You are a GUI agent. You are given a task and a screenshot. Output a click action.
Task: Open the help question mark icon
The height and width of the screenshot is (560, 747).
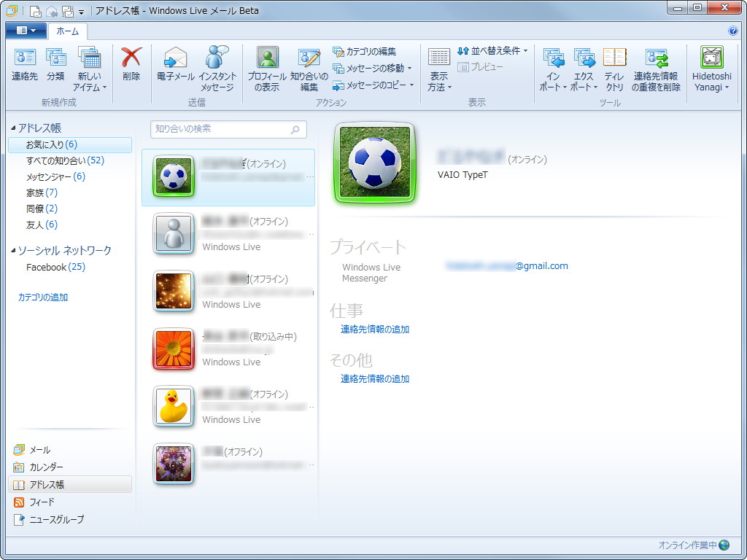coord(732,31)
